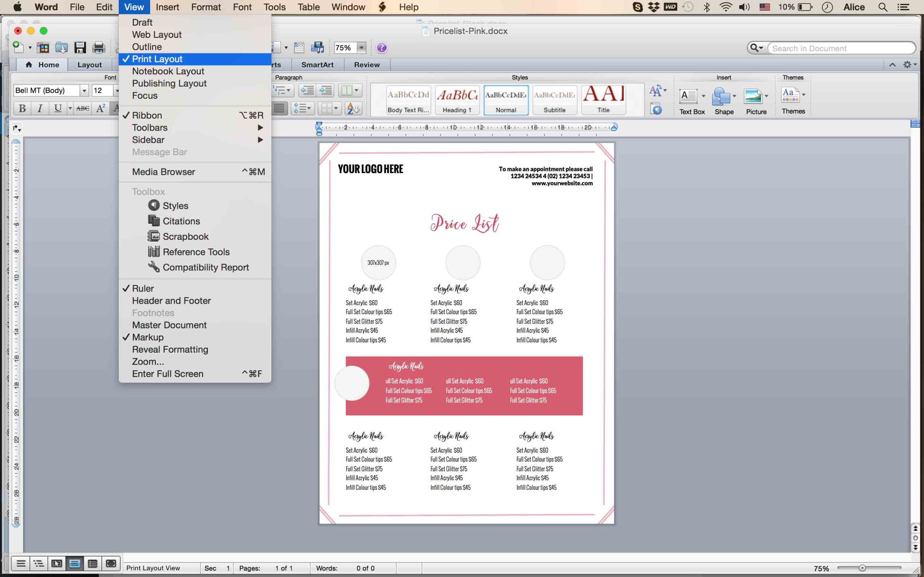Expand the Toolbars submenu
Image resolution: width=924 pixels, height=577 pixels.
(150, 127)
